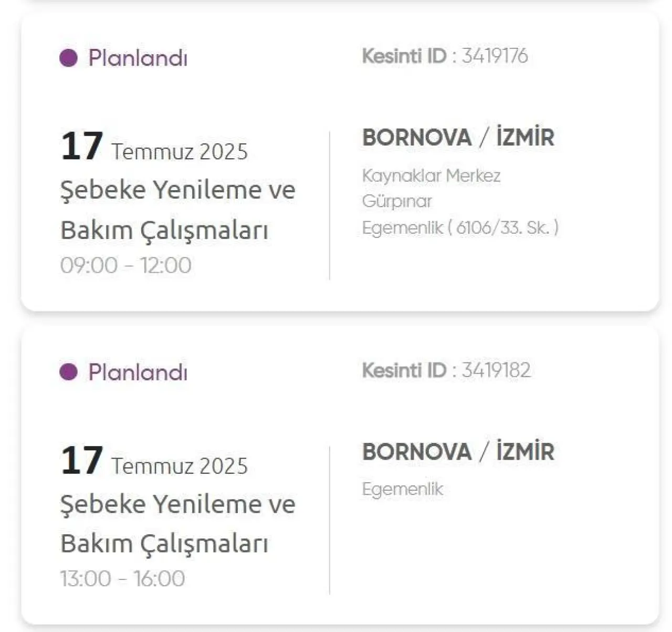Click Şebeke Yenileme ve Bakım Çalışmaları in the second card

coord(178,524)
